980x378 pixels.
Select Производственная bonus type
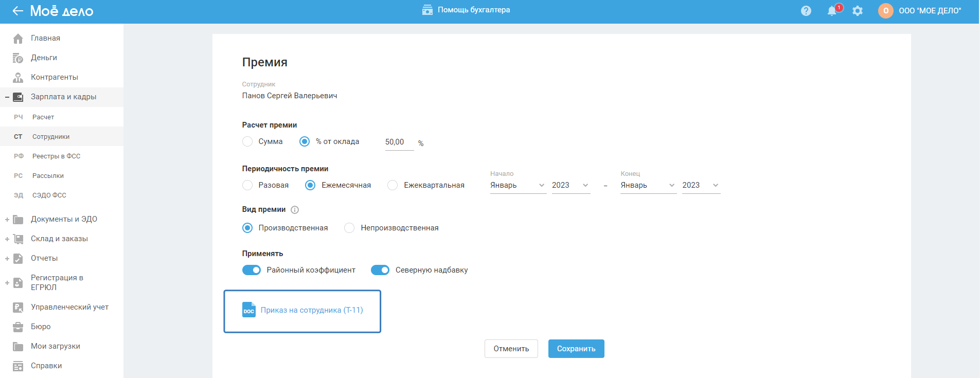247,228
